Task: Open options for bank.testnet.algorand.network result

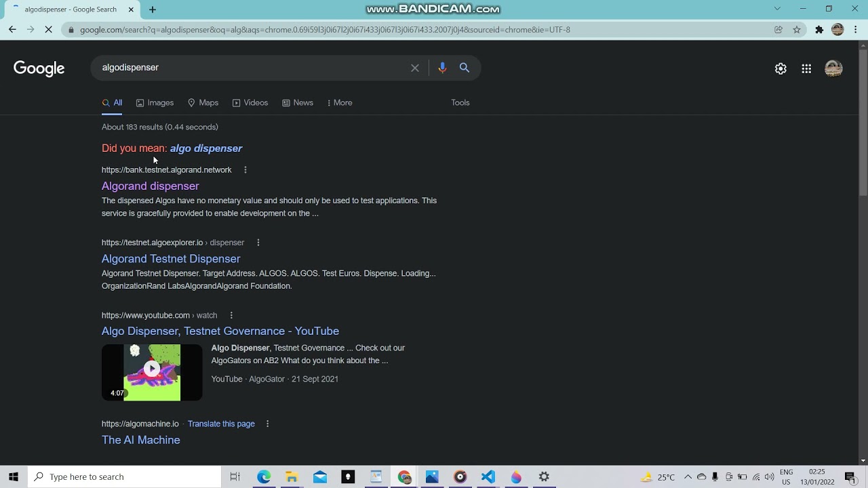Action: pyautogui.click(x=245, y=170)
